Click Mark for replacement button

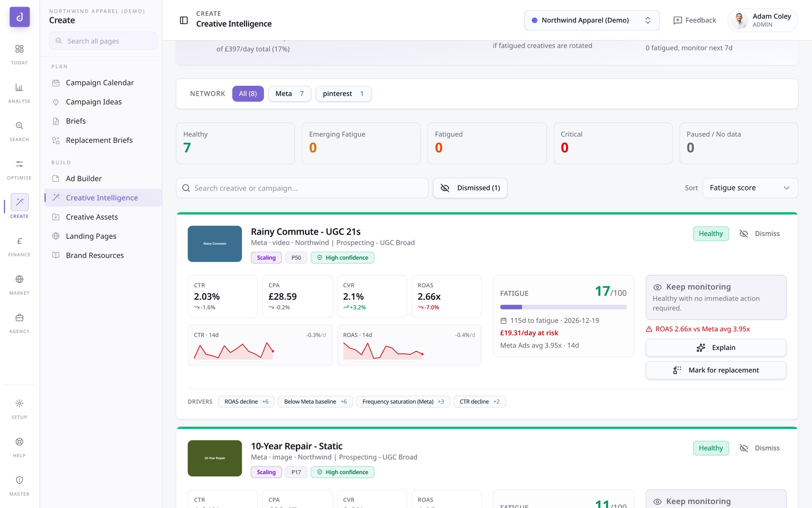click(x=716, y=370)
